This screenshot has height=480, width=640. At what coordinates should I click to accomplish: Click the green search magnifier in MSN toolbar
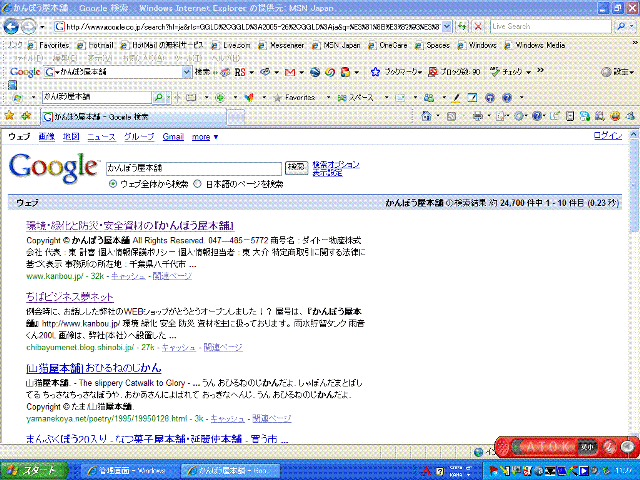158,97
